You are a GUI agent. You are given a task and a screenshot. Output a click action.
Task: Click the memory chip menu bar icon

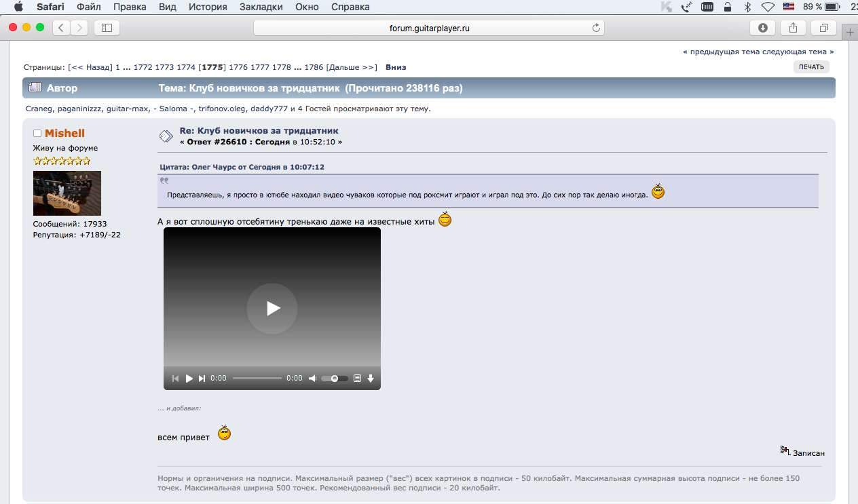pos(707,7)
